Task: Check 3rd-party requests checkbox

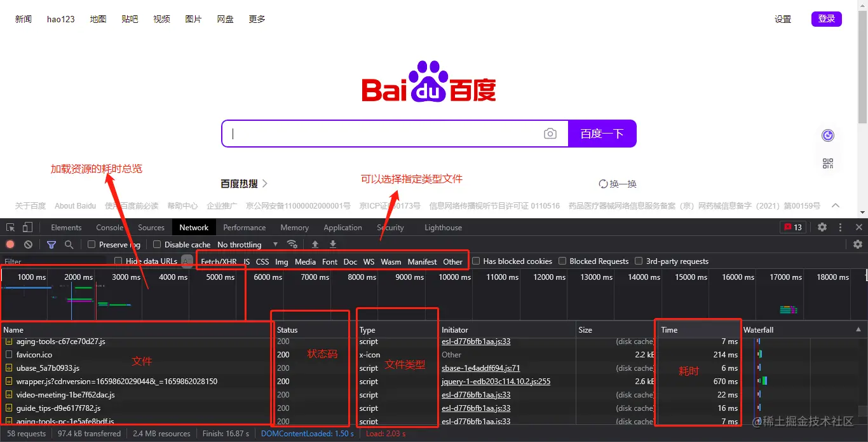Action: [639, 261]
